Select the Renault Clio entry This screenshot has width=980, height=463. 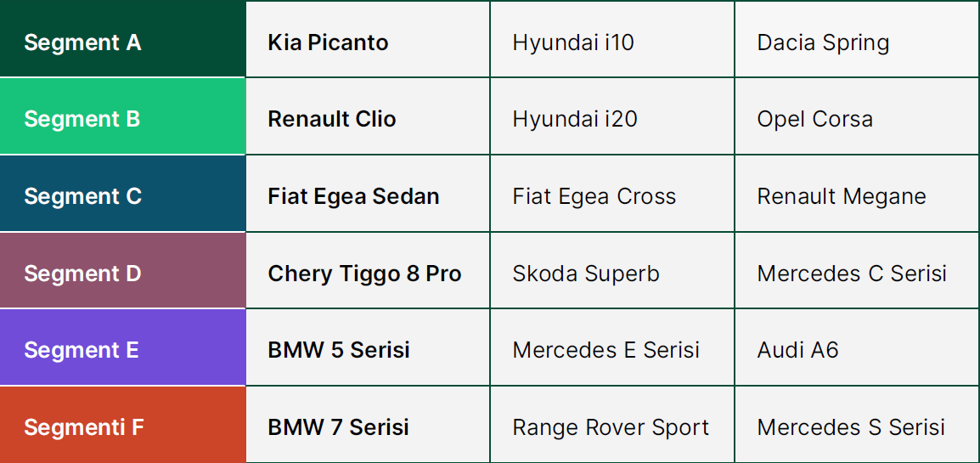332,119
